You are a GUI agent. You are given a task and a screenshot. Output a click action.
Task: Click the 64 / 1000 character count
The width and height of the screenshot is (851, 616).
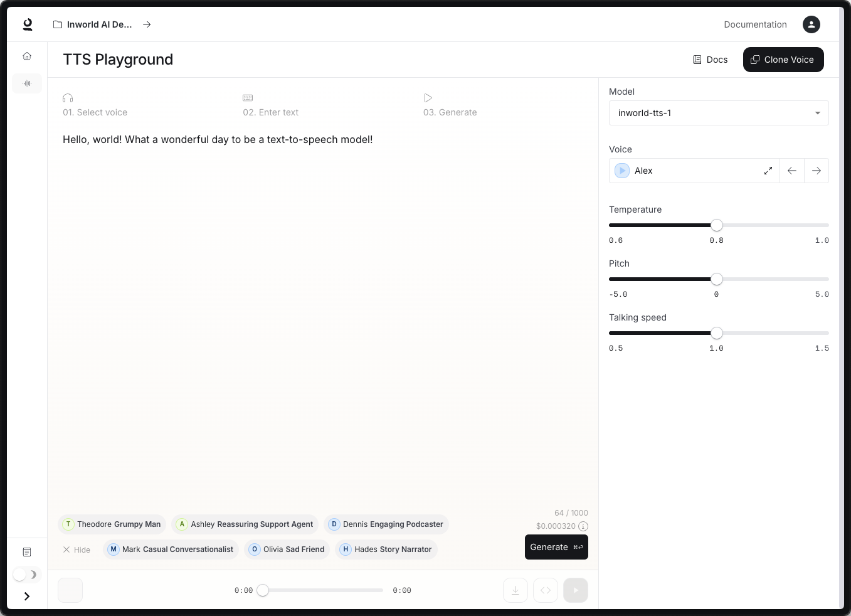(x=571, y=513)
